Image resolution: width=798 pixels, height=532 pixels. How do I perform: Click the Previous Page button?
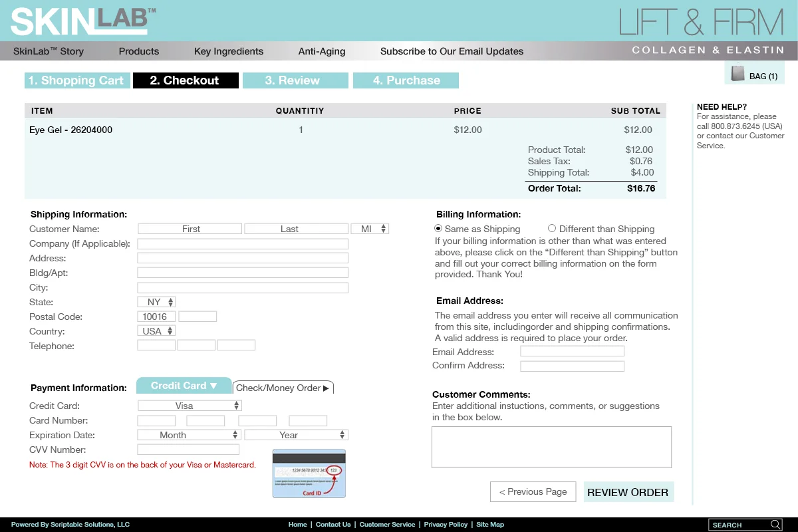coord(533,491)
